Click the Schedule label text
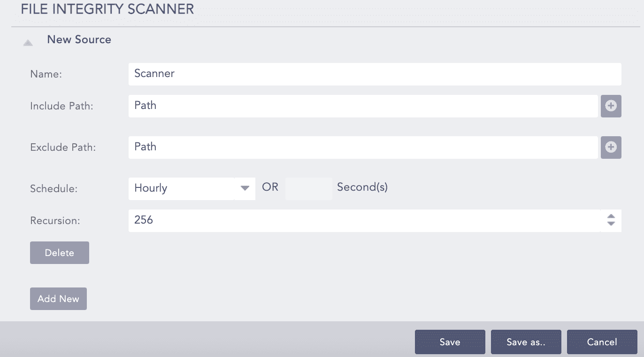The image size is (644, 357). (x=54, y=189)
